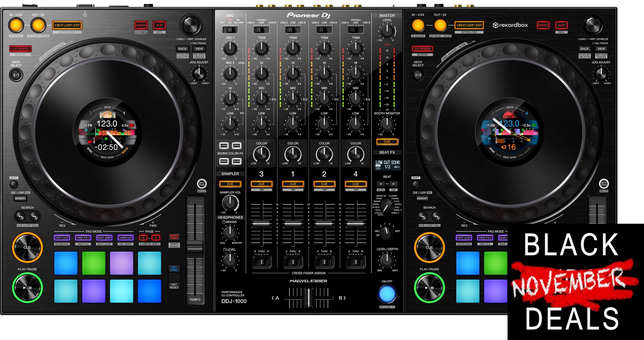Click the channel 1 volume fader
644x340 pixels.
tap(293, 223)
